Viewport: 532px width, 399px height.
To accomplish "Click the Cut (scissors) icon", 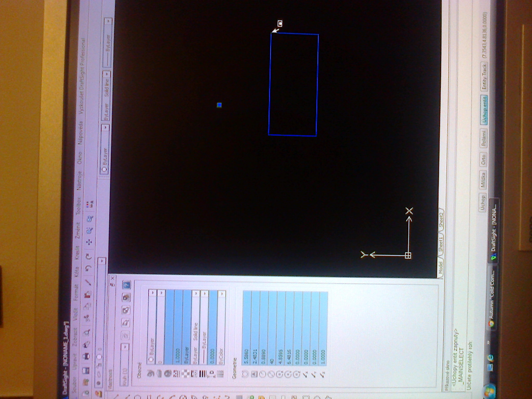I will click(x=87, y=317).
